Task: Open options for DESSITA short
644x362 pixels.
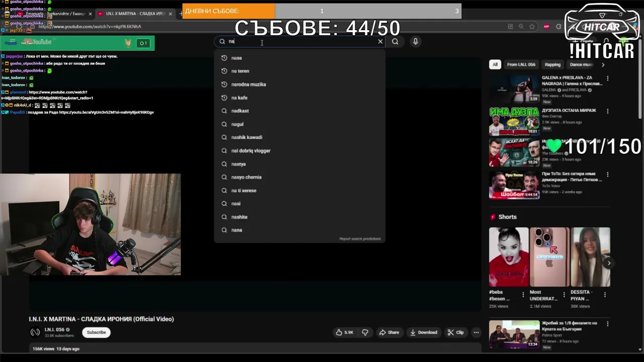Action: pos(604,295)
